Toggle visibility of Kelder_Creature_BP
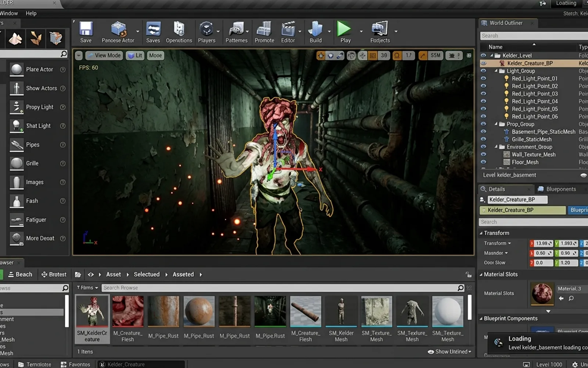The width and height of the screenshot is (588, 368). (483, 63)
